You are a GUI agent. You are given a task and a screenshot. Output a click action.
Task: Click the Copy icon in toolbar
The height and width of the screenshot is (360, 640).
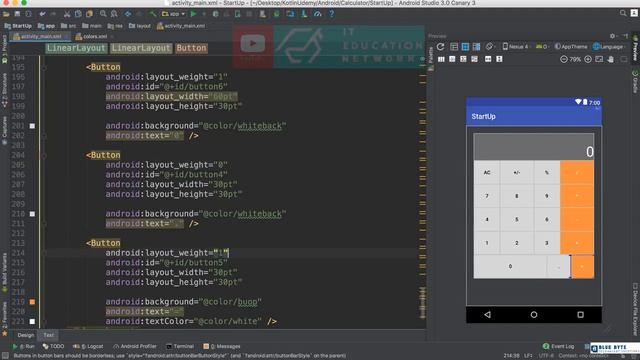(78, 14)
